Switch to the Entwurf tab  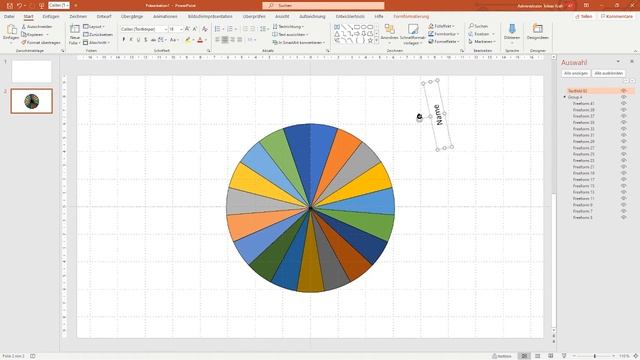(104, 17)
